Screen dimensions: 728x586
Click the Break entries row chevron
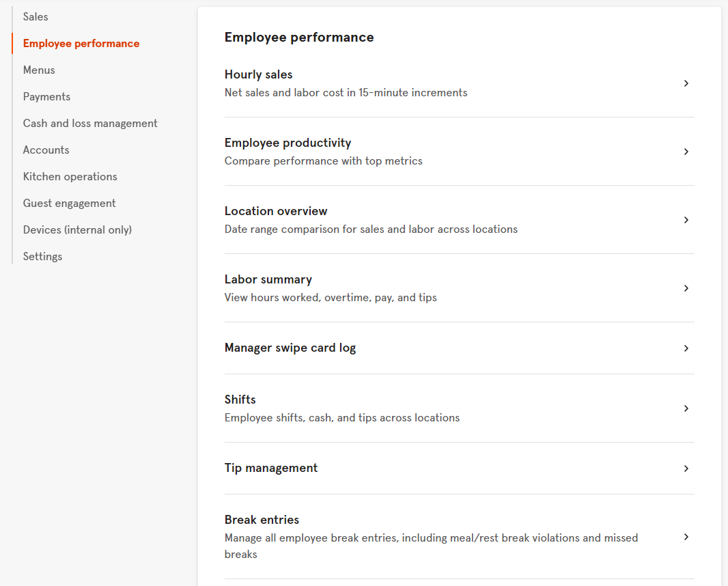tap(686, 537)
